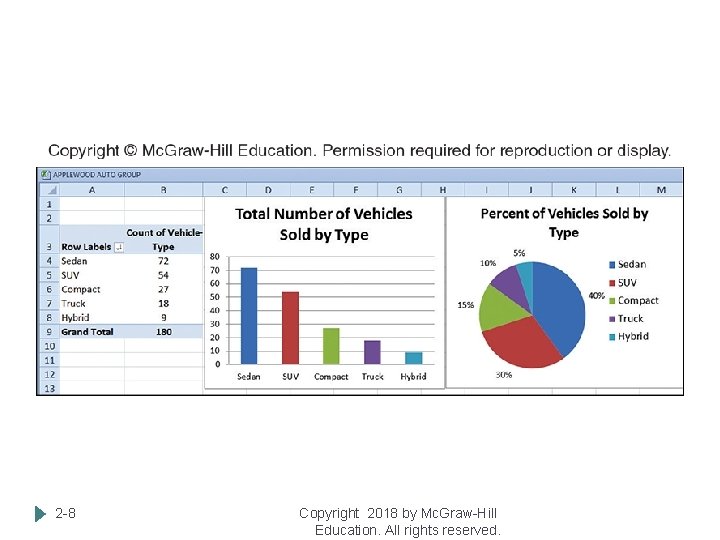Click the Sedan row label cell
Screen dimensions: 720x540
click(92, 261)
